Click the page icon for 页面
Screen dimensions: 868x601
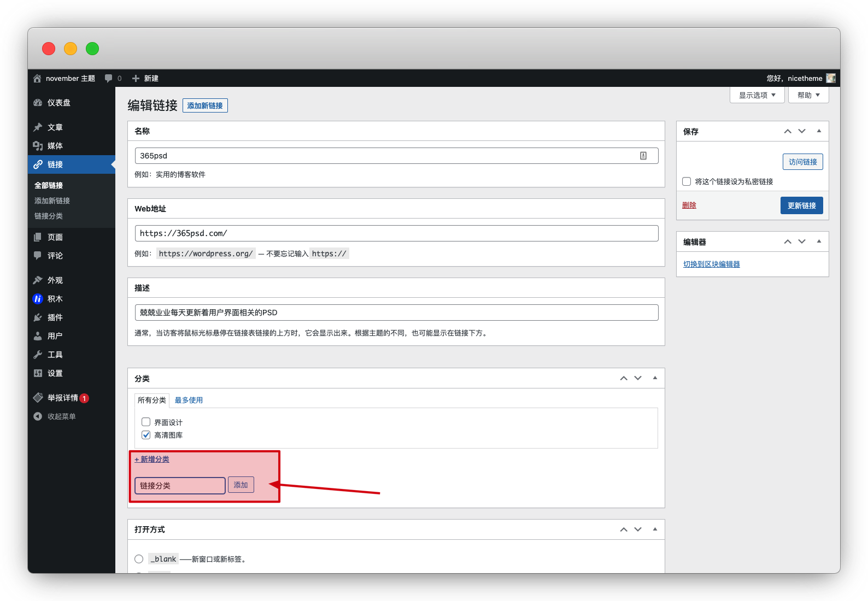click(38, 237)
